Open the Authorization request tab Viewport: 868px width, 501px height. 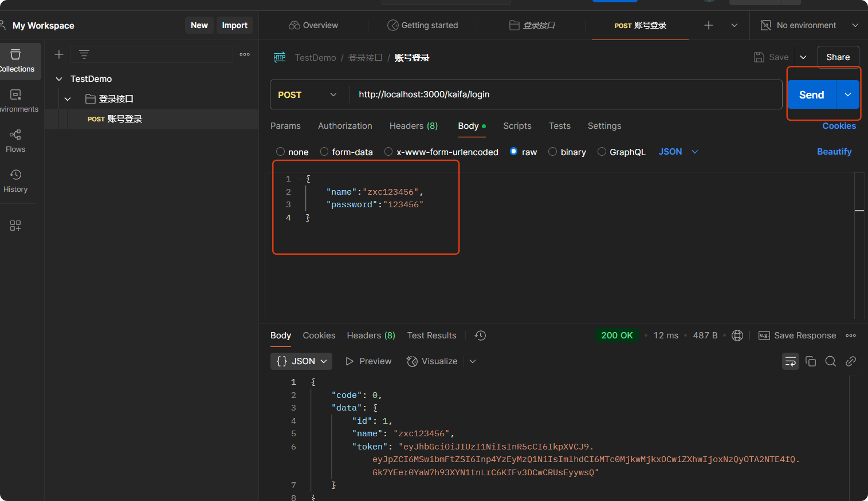pos(345,126)
